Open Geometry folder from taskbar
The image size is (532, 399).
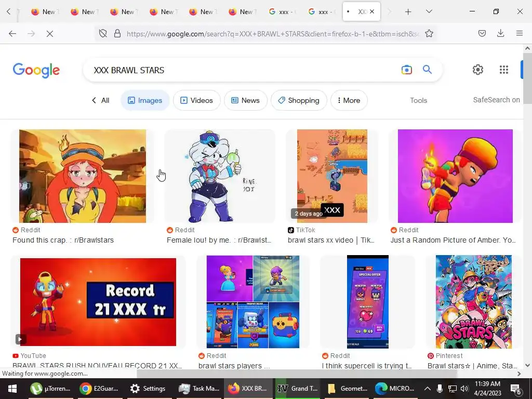[347, 389]
